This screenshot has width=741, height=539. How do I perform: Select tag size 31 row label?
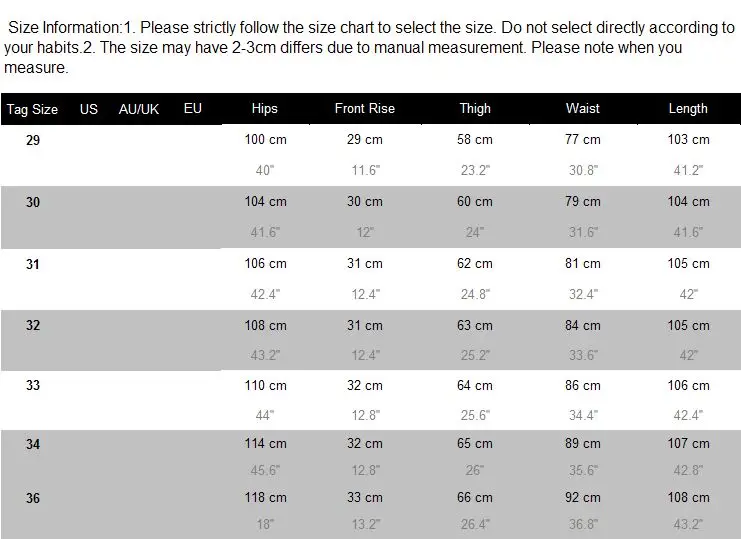point(33,264)
